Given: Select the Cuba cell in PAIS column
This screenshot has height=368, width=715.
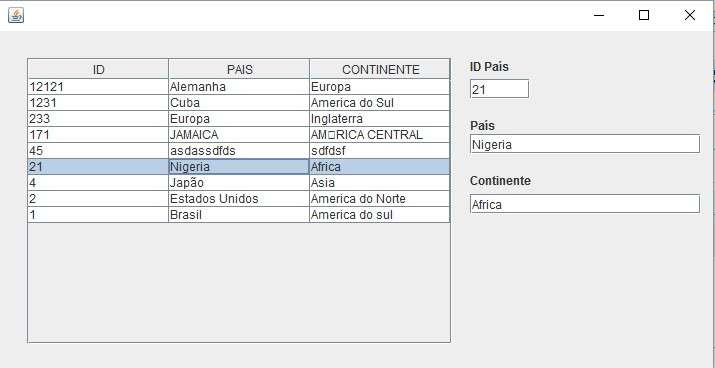Looking at the screenshot, I should (239, 103).
